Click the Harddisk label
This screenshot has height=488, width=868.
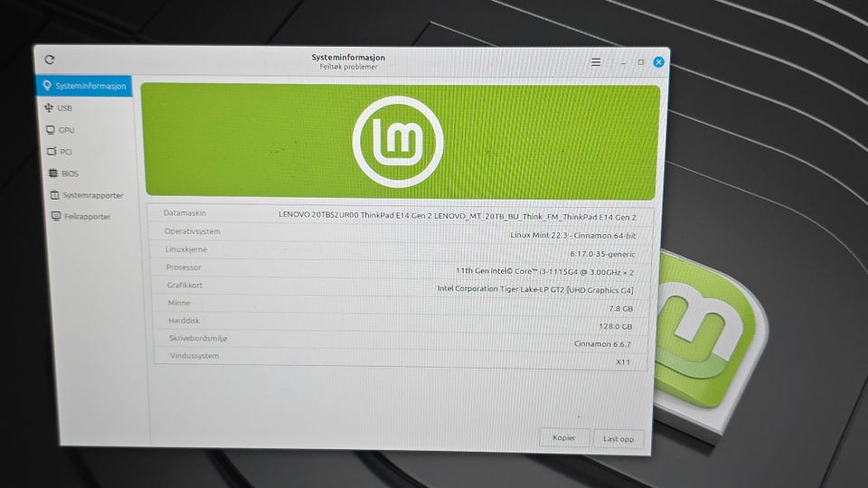(x=184, y=320)
